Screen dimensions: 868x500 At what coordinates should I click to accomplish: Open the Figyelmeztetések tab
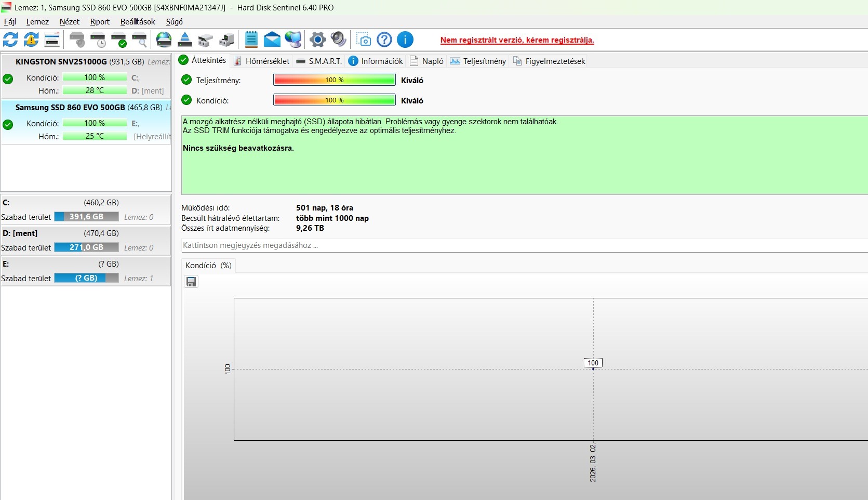(x=549, y=61)
